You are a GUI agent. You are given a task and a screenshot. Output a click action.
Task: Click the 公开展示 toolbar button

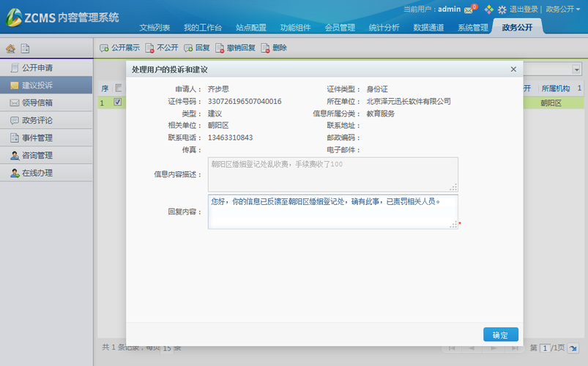tap(120, 48)
